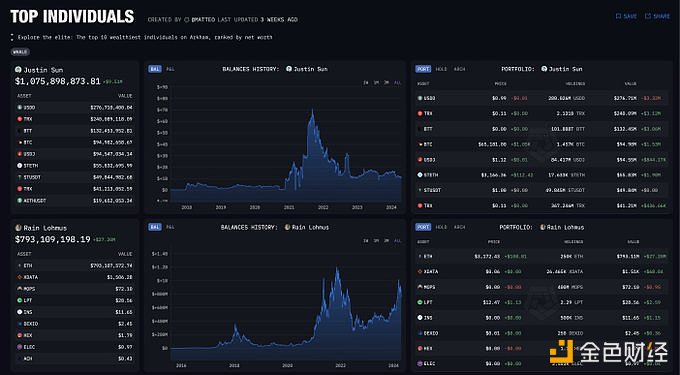Click DEXIO icon in Rain Lohmus asset list
The height and width of the screenshot is (375, 680).
point(20,324)
